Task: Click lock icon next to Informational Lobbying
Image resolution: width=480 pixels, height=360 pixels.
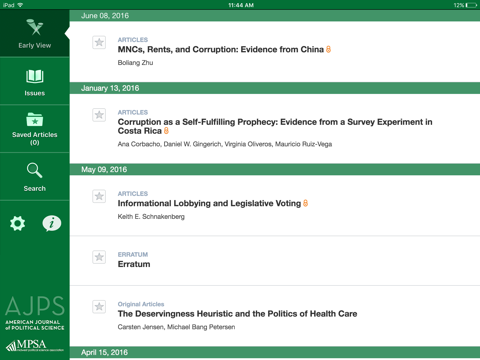Action: (x=305, y=203)
